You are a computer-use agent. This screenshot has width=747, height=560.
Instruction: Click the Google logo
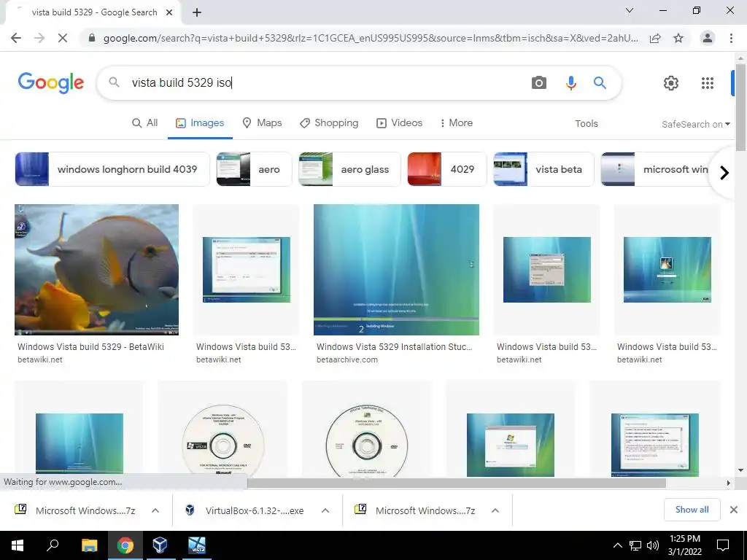point(51,82)
